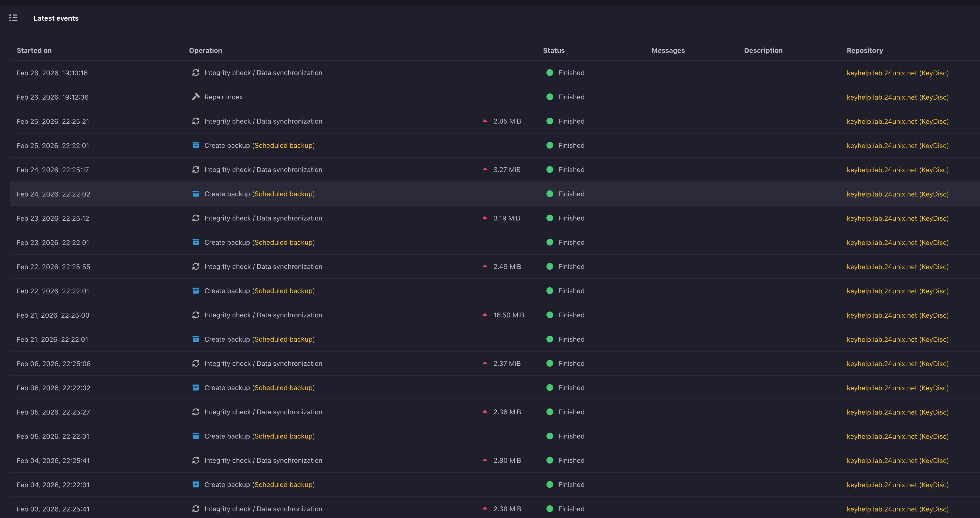Click green status dot on Feb 21 22:25:00 row
This screenshot has width=980, height=518.
[549, 315]
